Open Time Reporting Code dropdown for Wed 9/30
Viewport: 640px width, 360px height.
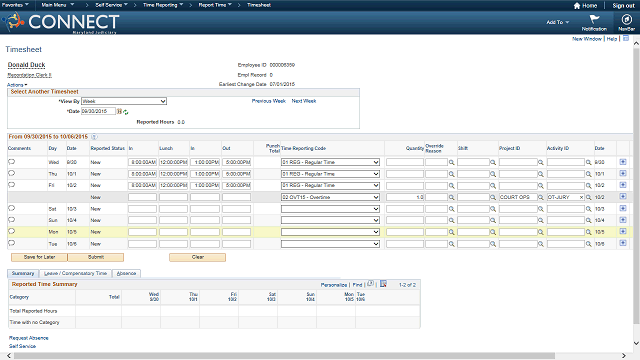click(330, 162)
